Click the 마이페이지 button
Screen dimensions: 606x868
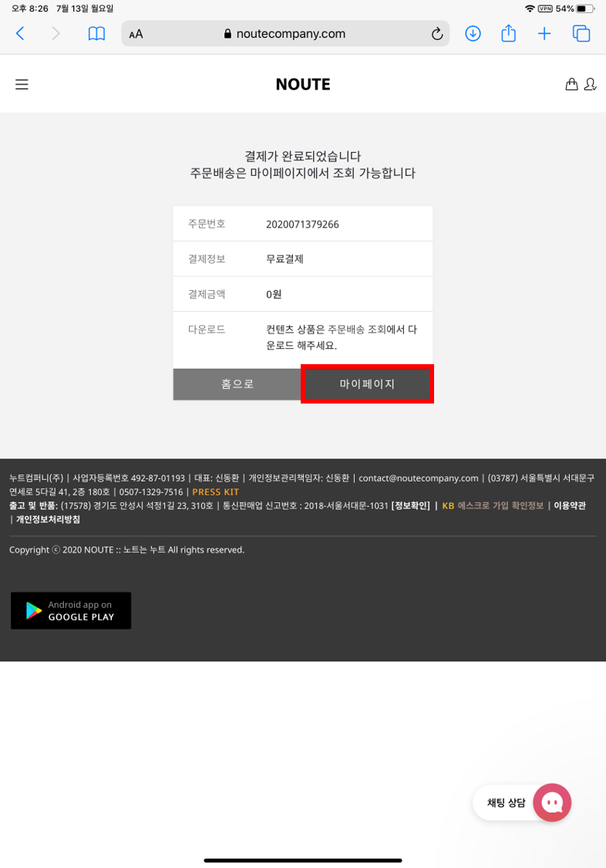pos(367,384)
